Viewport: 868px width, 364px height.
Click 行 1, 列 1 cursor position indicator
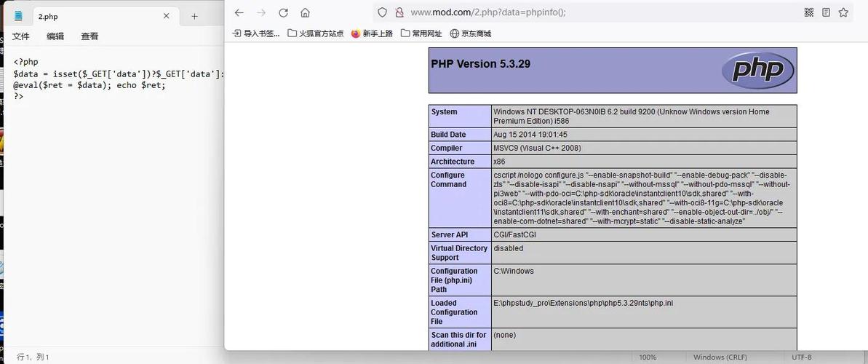33,357
